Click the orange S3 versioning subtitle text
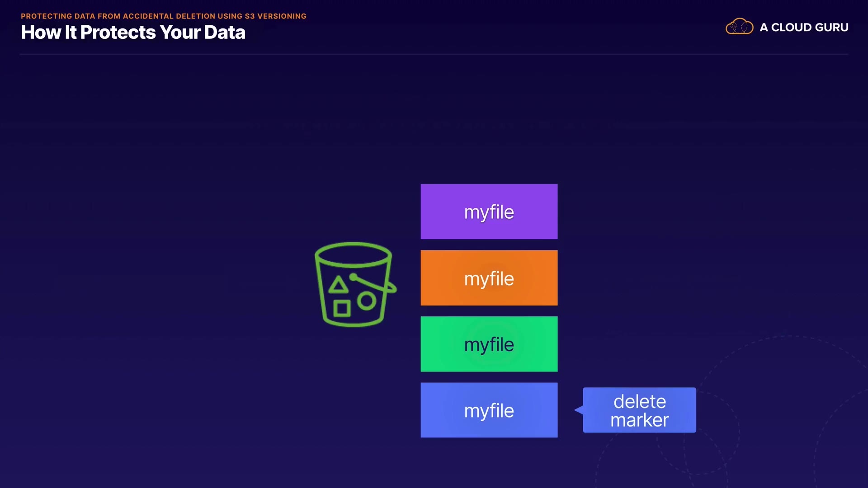Image resolution: width=868 pixels, height=488 pixels. [164, 16]
